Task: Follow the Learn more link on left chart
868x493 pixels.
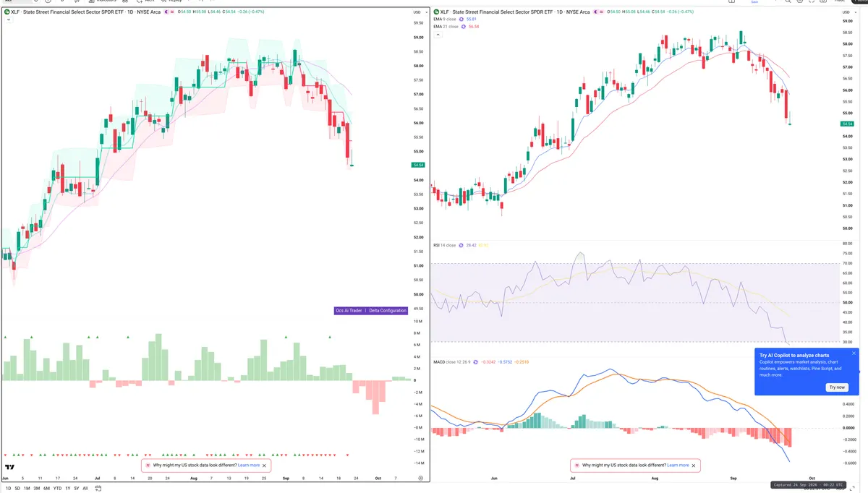Action: 249,466
